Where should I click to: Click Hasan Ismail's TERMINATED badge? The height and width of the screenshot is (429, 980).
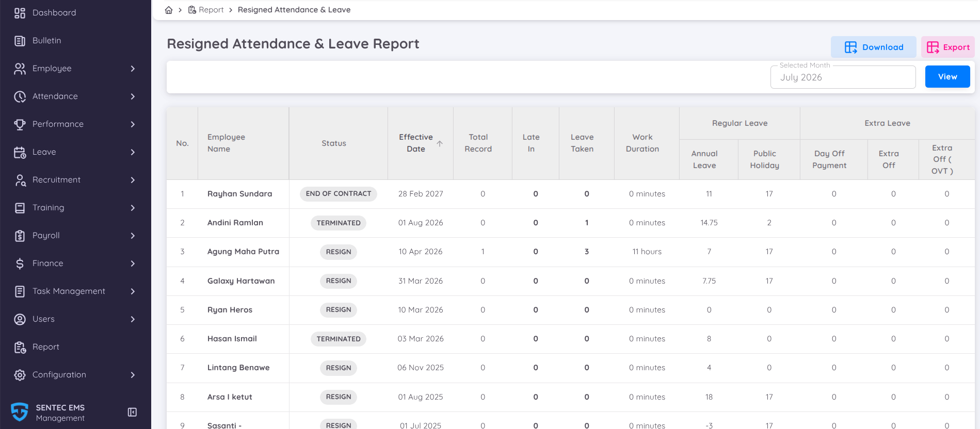coord(339,339)
